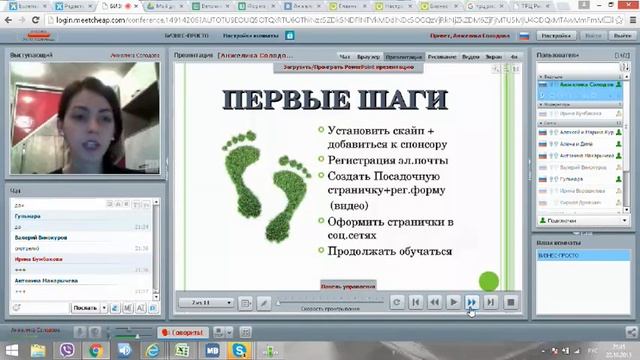Click the "Послать" send button in chat

85,308
